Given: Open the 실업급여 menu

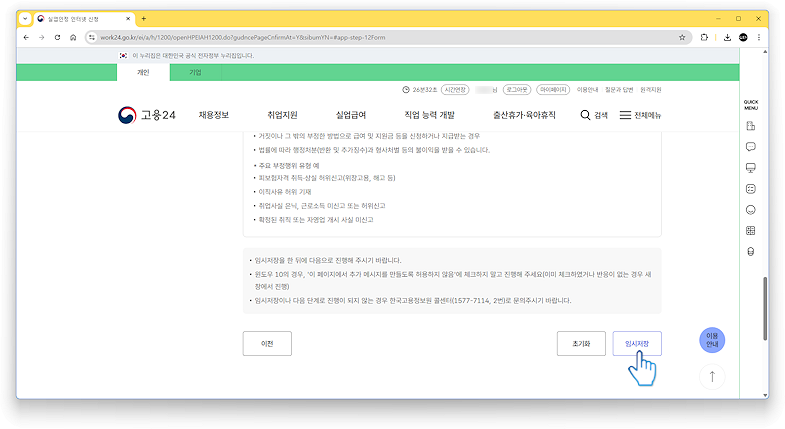Looking at the screenshot, I should [x=351, y=115].
